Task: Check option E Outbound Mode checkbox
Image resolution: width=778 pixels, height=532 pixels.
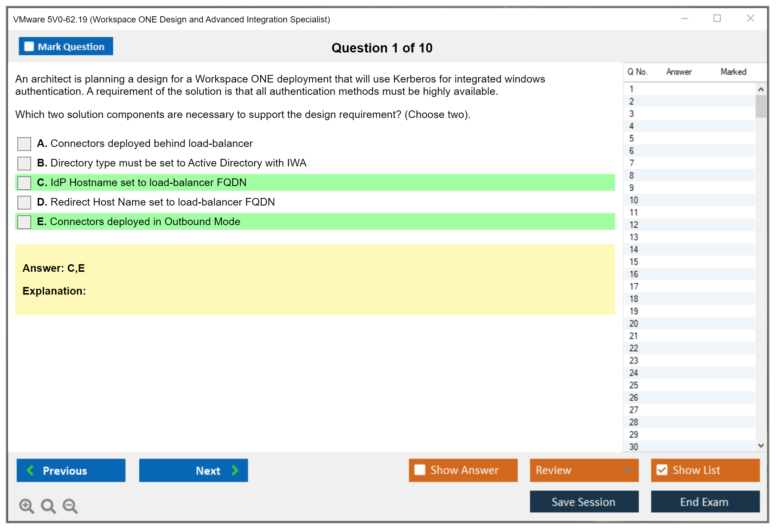Action: [x=24, y=222]
